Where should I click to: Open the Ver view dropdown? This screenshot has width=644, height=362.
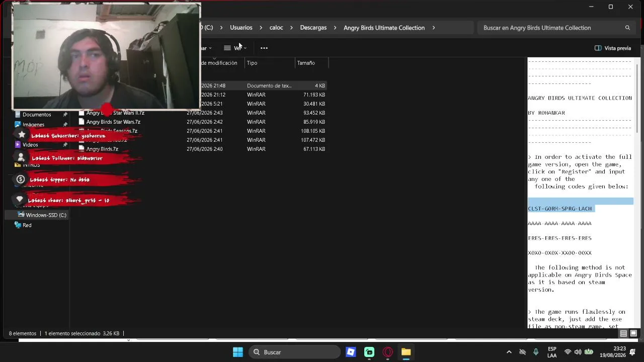(235, 48)
